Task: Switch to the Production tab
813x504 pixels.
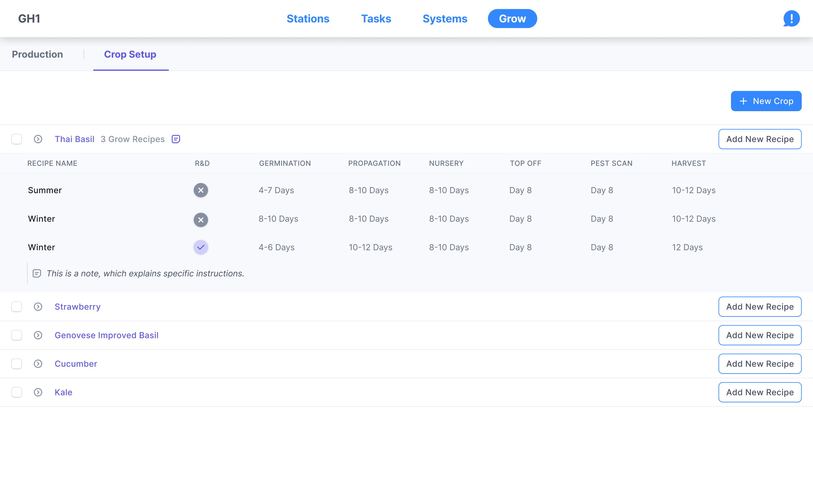Action: click(x=37, y=54)
